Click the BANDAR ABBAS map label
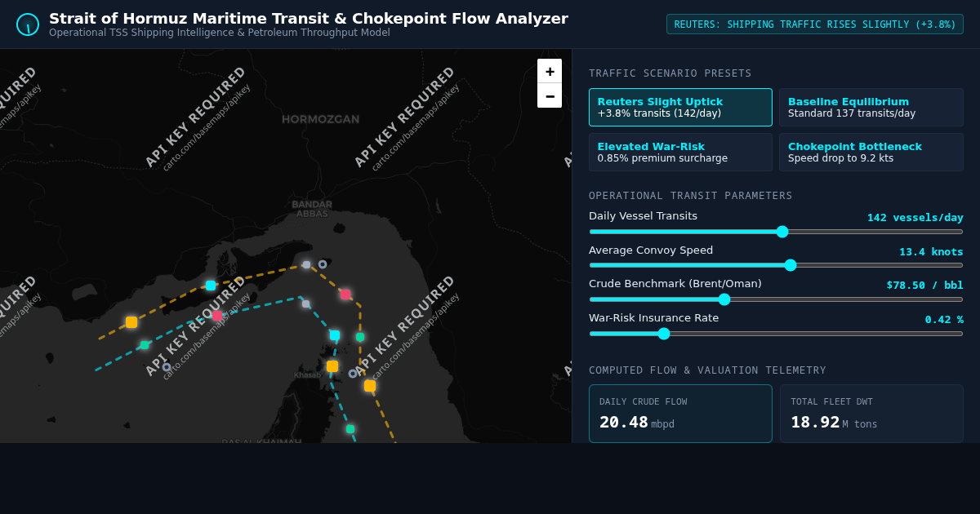Image resolution: width=980 pixels, height=514 pixels. [312, 209]
